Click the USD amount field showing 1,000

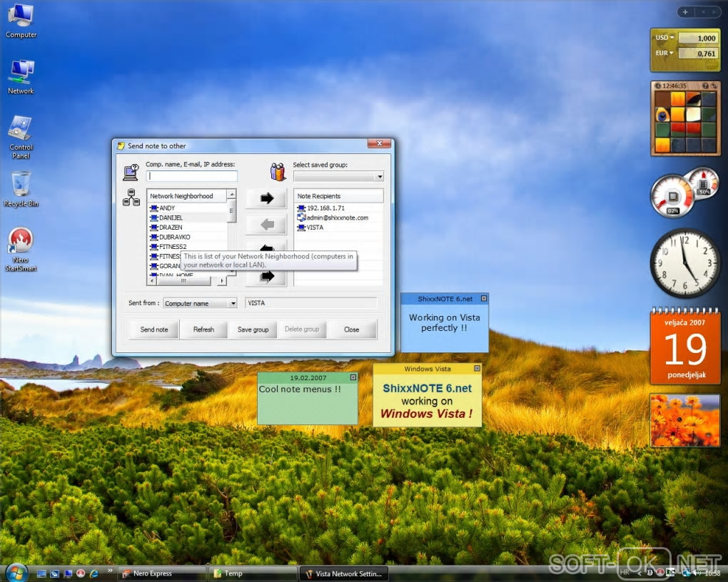[x=698, y=38]
